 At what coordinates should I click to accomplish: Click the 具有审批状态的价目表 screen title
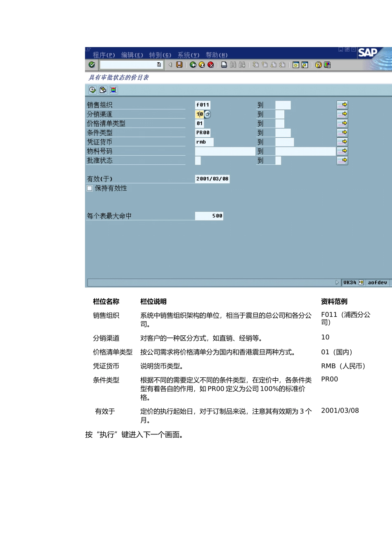(x=119, y=77)
